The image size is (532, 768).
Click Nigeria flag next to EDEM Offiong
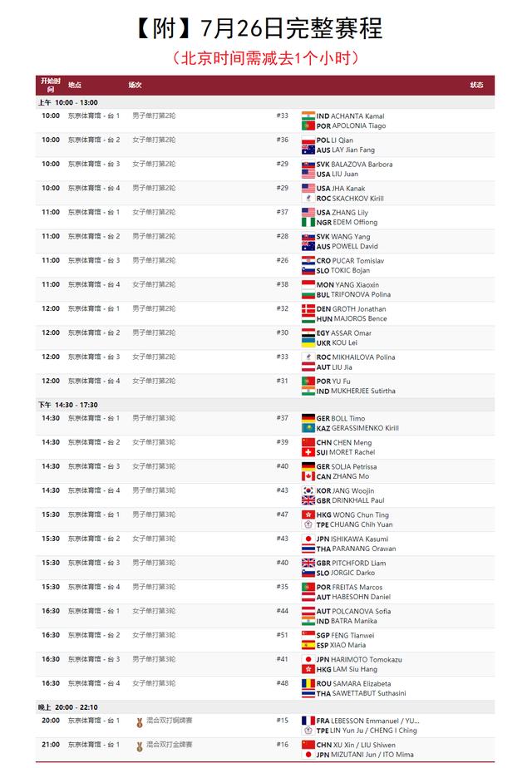(308, 222)
